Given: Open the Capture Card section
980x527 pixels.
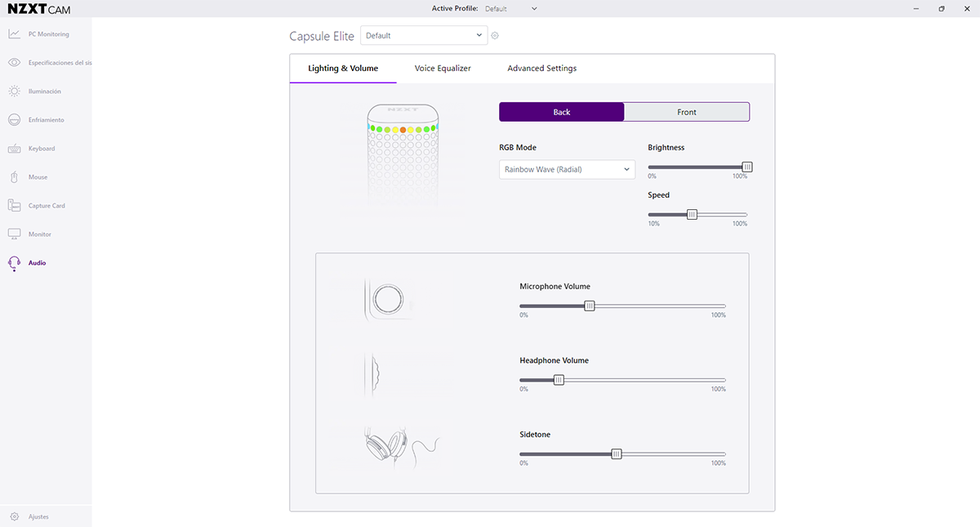Looking at the screenshot, I should pos(46,206).
